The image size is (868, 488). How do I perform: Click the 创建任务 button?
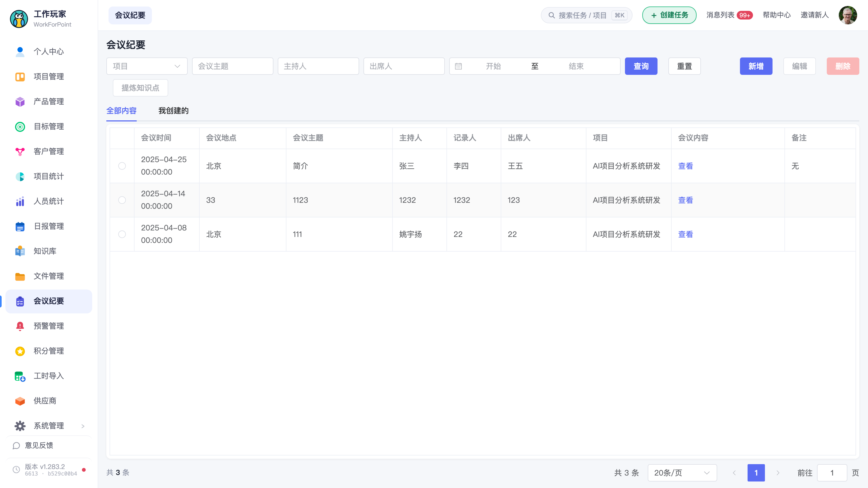pos(669,15)
